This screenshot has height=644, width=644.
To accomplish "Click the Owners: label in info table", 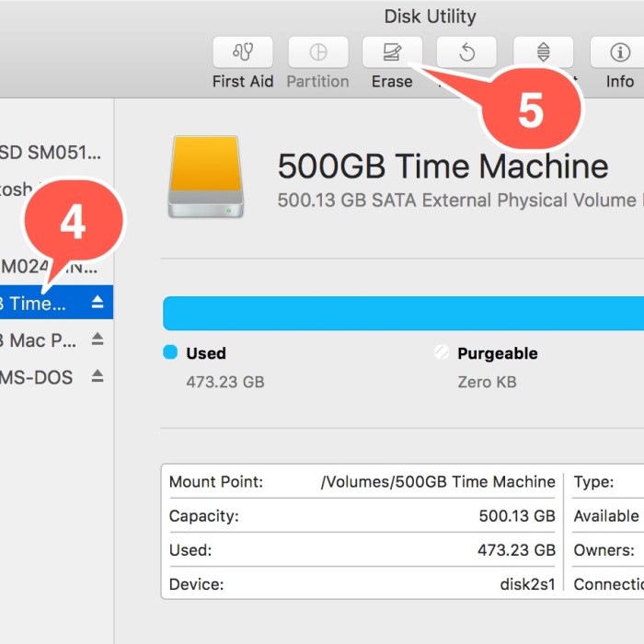I will (x=604, y=550).
